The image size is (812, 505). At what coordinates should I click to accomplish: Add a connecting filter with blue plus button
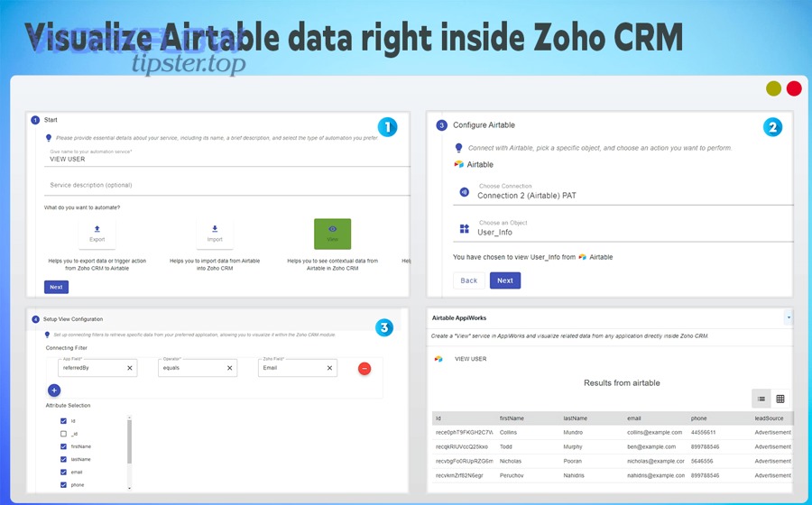pyautogui.click(x=54, y=390)
